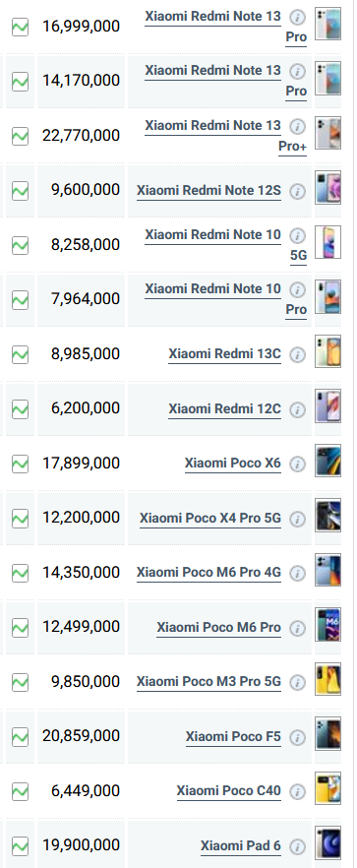The width and height of the screenshot is (357, 868).
Task: View price trend icon for Xiaomi Pad 6
Action: (20, 846)
